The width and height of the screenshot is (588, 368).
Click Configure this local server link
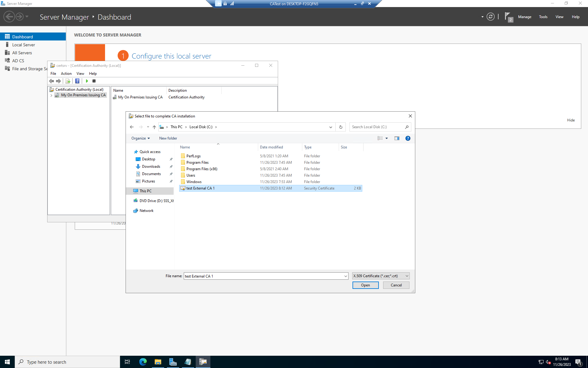click(171, 56)
